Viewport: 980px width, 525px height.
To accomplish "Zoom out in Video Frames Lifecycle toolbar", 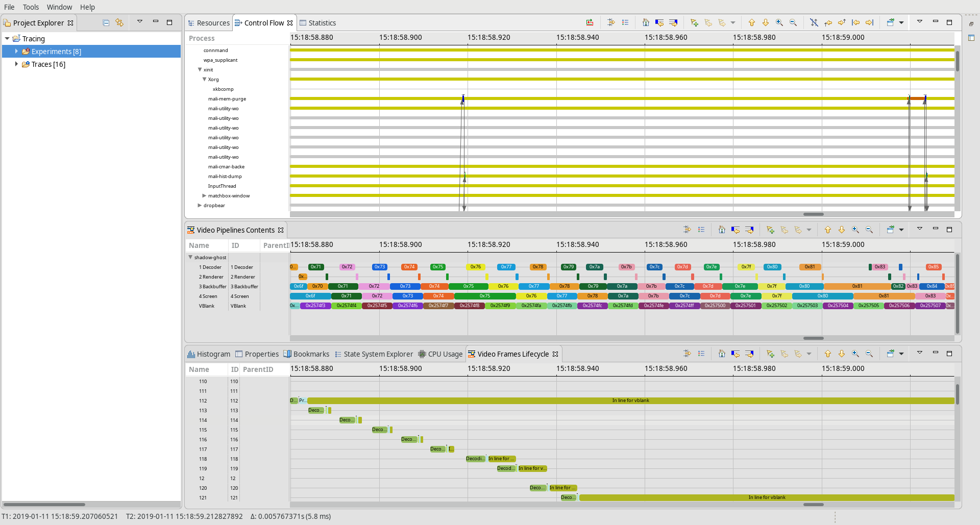I will click(x=869, y=354).
